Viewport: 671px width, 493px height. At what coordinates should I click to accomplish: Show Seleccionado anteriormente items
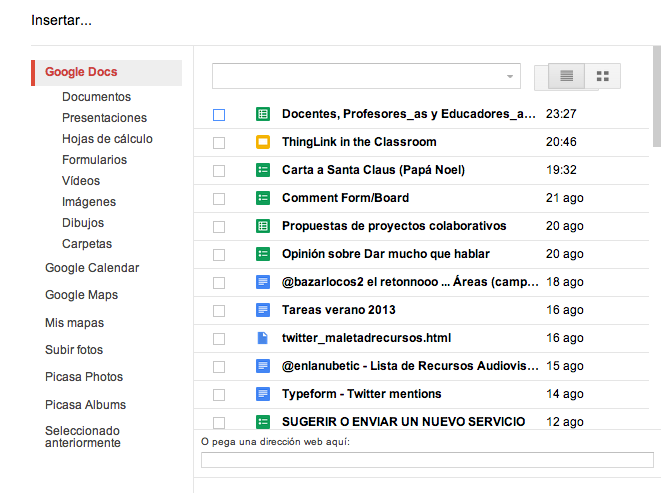(83, 437)
